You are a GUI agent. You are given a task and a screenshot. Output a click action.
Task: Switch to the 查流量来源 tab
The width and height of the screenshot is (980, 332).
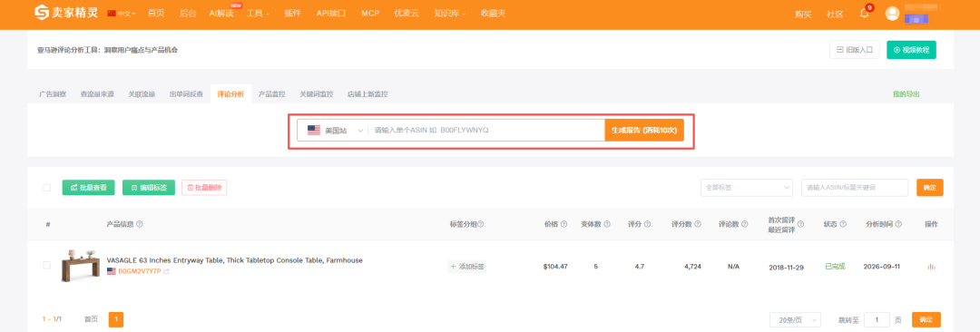point(97,93)
